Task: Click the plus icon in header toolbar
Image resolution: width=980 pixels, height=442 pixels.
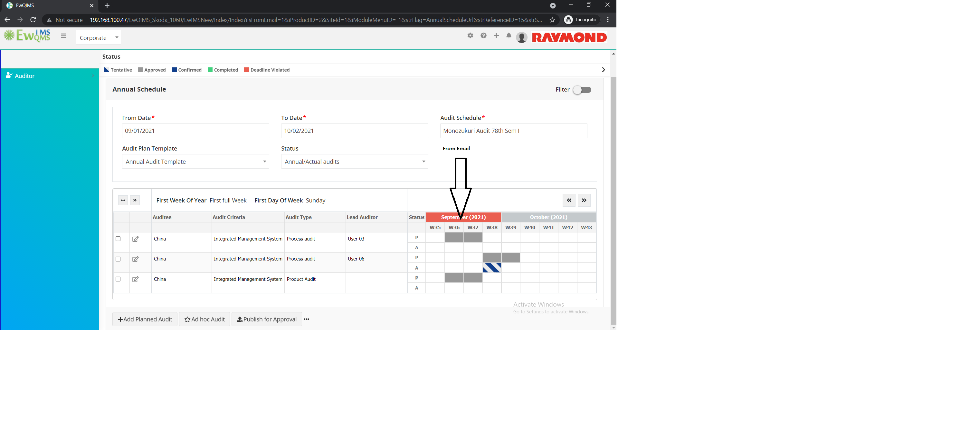Action: [496, 35]
